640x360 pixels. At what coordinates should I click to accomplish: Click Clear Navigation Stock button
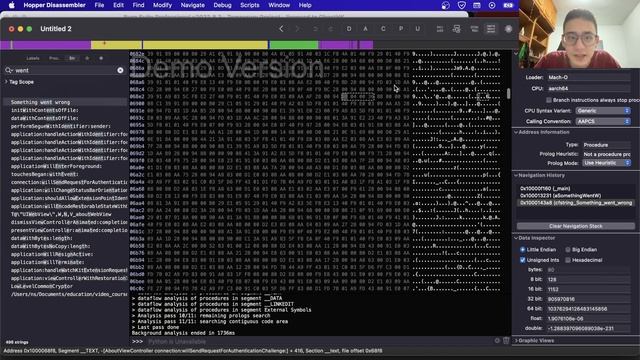(x=576, y=226)
